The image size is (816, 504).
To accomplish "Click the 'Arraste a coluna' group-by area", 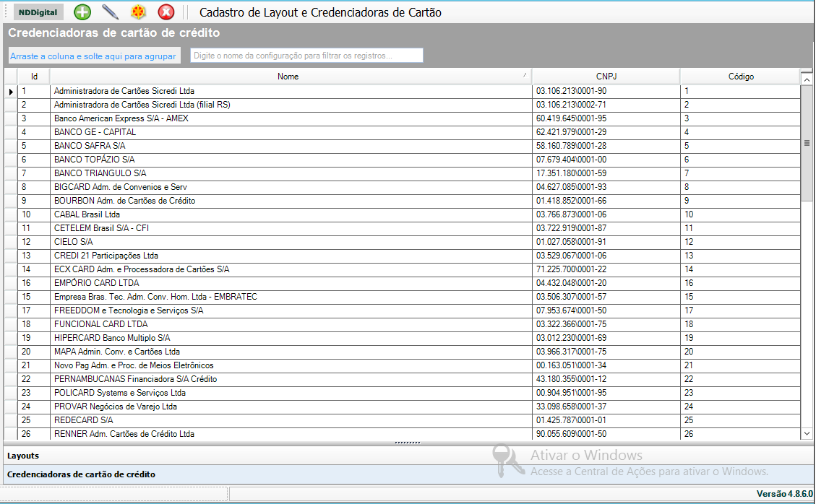I will pyautogui.click(x=94, y=56).
